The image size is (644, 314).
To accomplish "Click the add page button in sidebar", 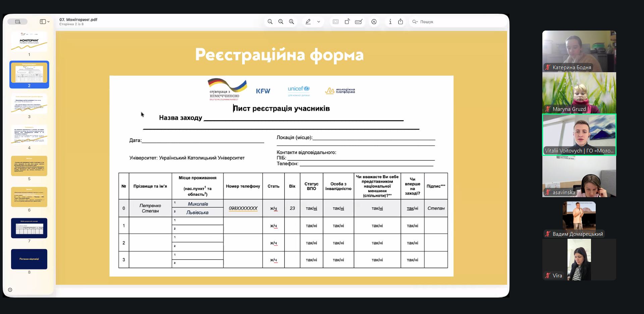I will (10, 290).
